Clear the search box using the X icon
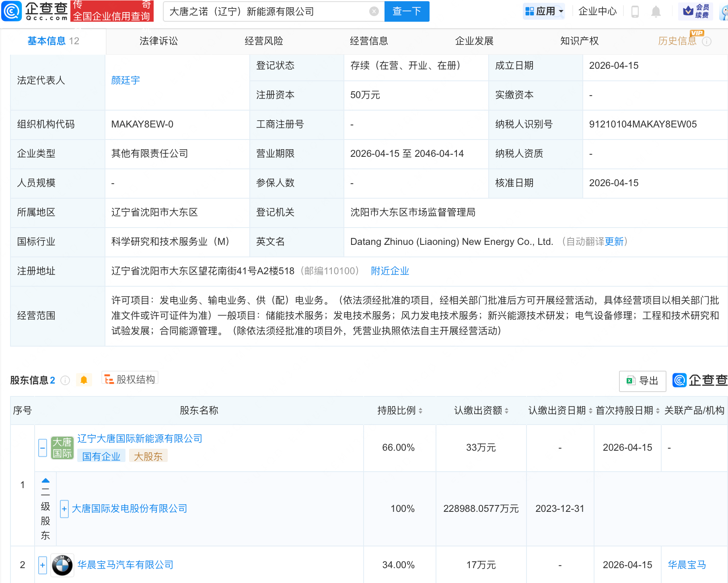The width and height of the screenshot is (728, 583). pyautogui.click(x=374, y=11)
